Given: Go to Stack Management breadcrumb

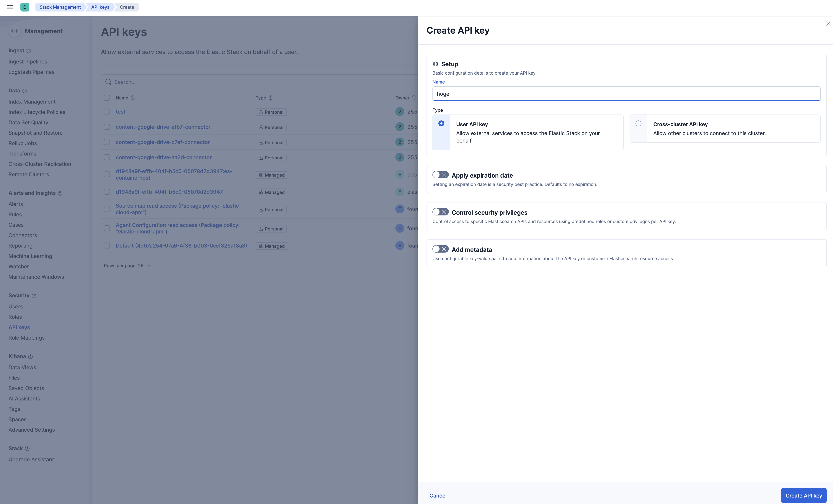Looking at the screenshot, I should 60,7.
